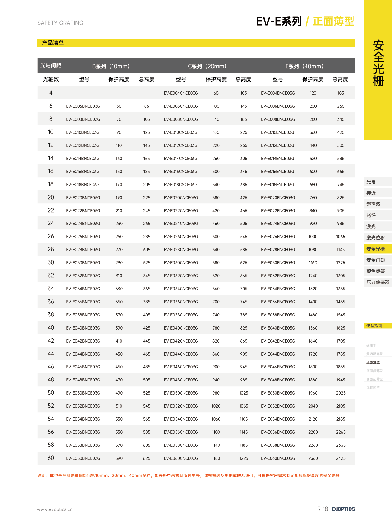Click the page number 7-18
392x532 pixels.
pos(323,509)
